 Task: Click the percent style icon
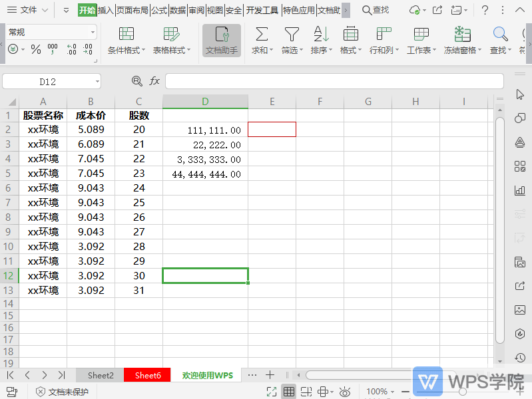[36, 50]
